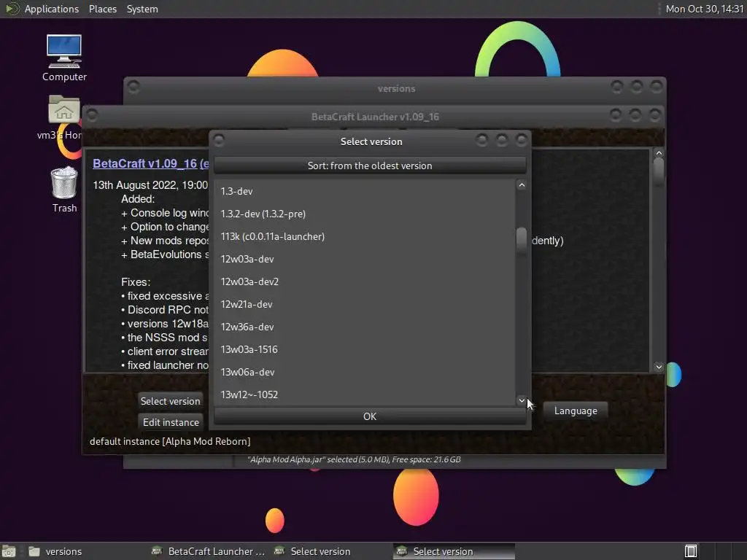This screenshot has height=560, width=747.
Task: Switch to active Select version taskbar entry
Action: click(x=454, y=551)
